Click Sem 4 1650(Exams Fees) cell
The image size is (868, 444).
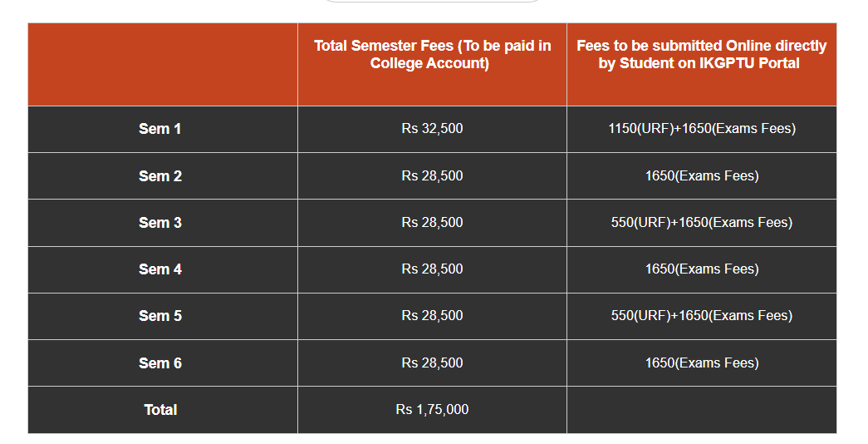point(701,269)
